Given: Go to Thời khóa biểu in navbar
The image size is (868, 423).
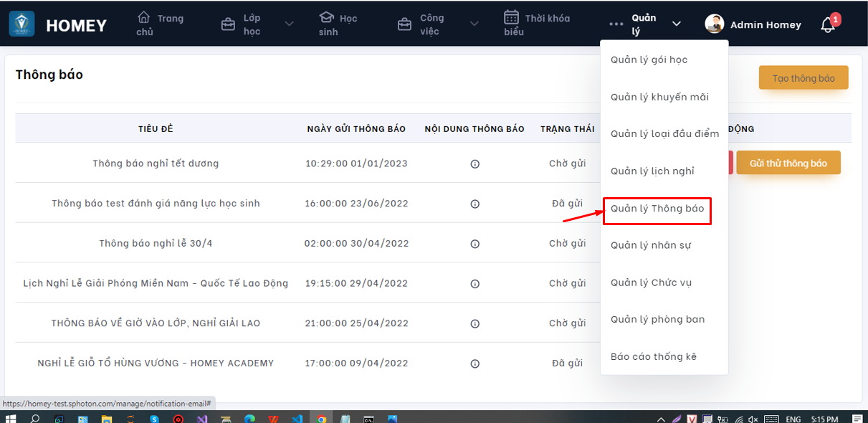Looking at the screenshot, I should click(536, 24).
